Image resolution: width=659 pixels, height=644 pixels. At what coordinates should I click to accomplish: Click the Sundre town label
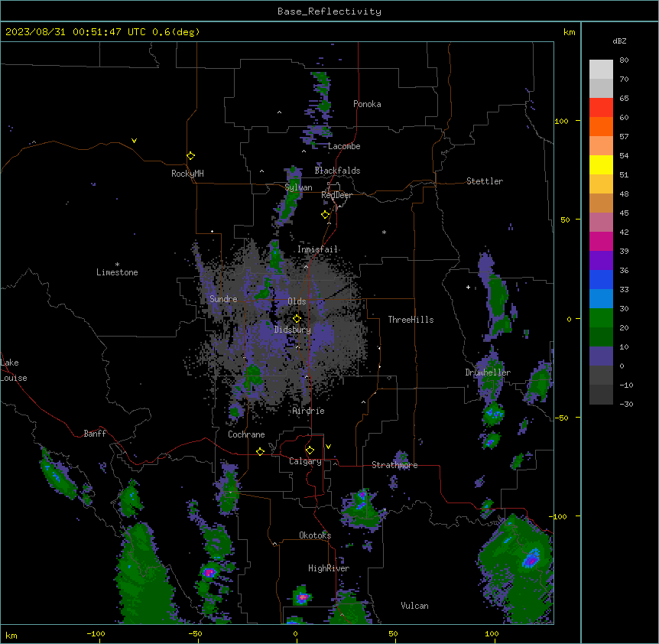[223, 299]
